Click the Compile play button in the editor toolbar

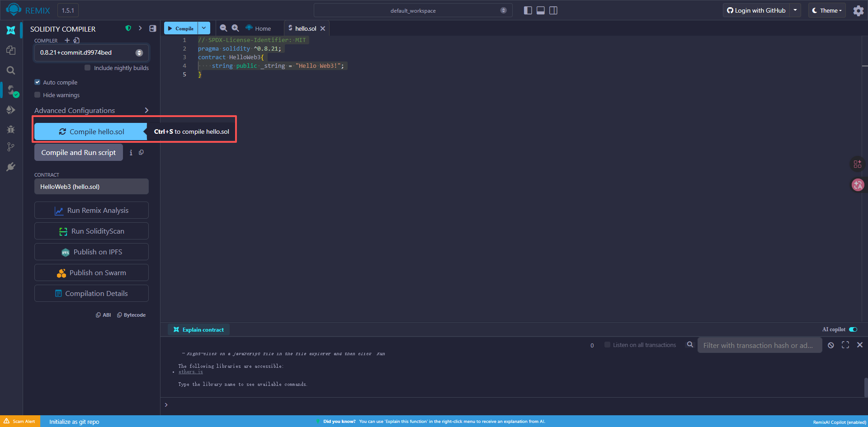tap(181, 28)
